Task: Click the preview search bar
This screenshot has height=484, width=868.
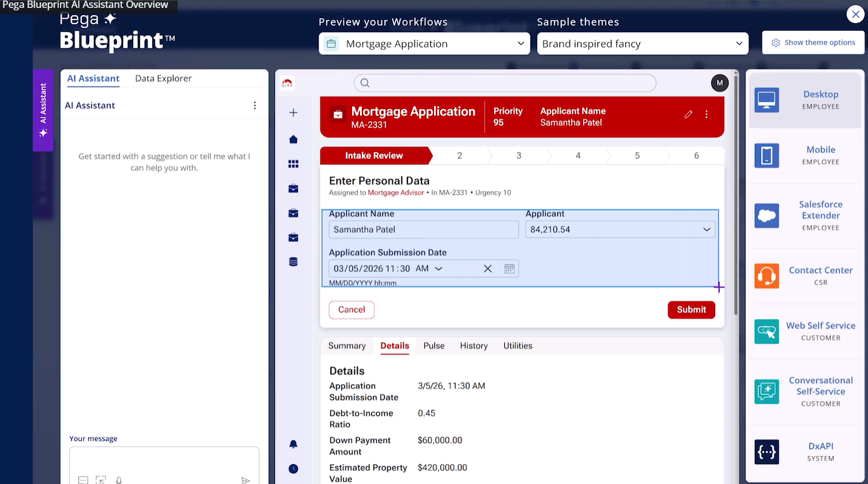Action: [x=505, y=83]
